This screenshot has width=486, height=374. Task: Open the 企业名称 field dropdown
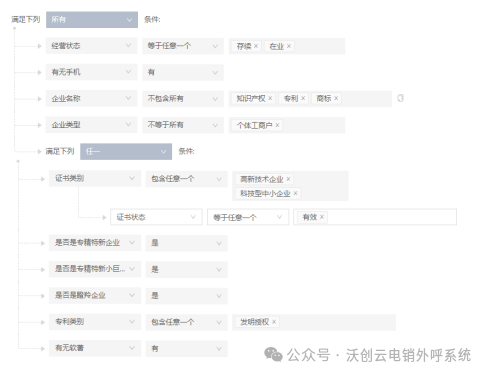coord(91,98)
